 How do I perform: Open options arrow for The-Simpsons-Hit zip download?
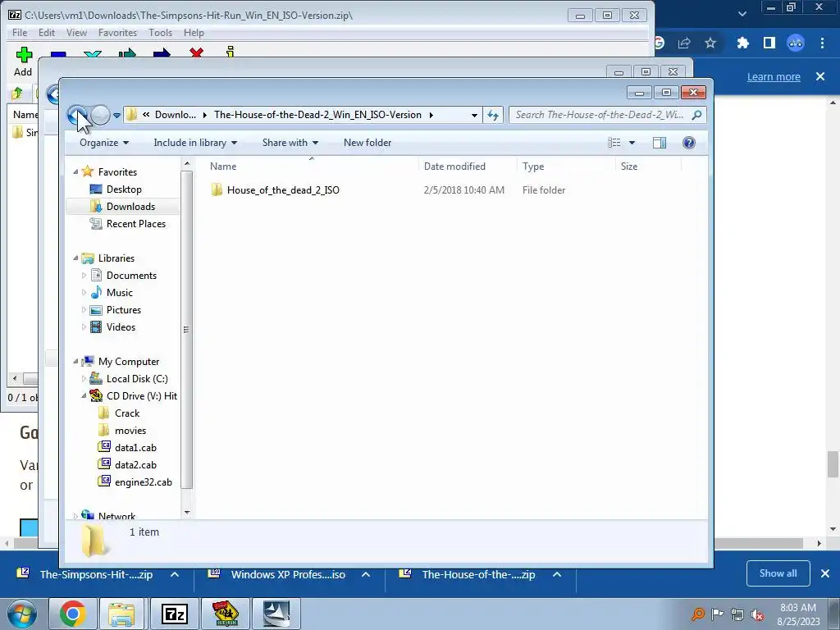point(175,574)
